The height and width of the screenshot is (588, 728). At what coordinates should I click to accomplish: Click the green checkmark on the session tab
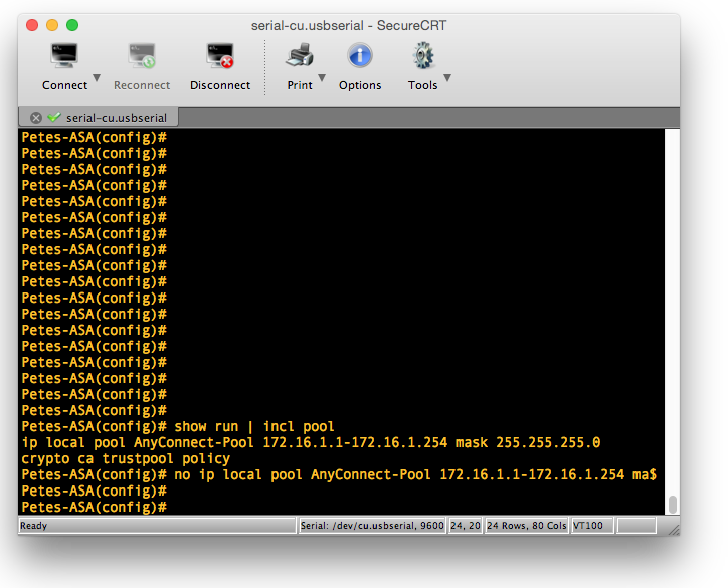53,117
